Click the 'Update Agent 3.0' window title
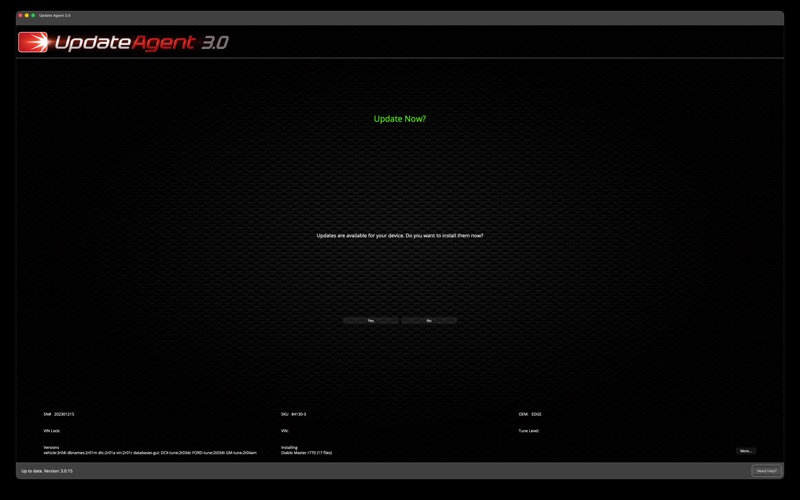Viewport: 800px width, 500px height. 55,16
